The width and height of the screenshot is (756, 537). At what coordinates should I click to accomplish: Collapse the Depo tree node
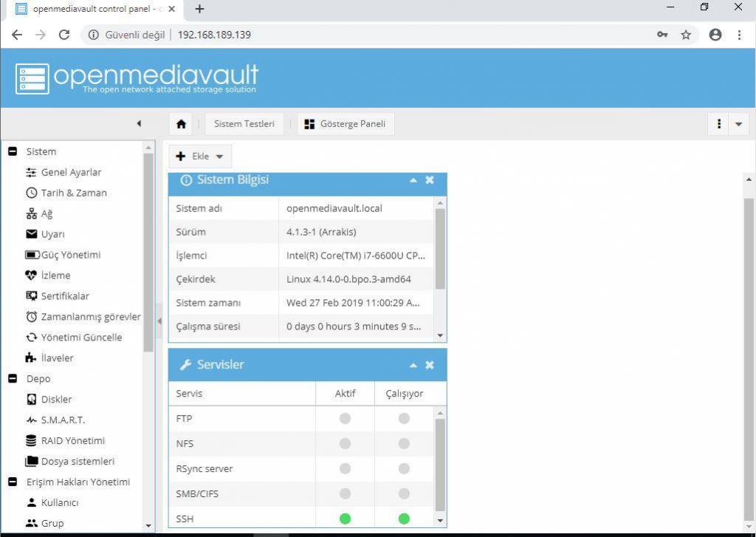[13, 379]
